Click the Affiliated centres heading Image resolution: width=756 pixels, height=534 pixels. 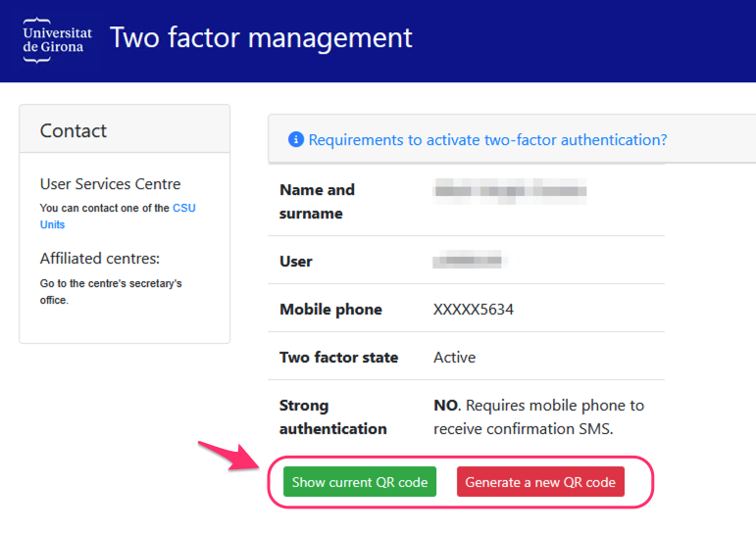[99, 259]
